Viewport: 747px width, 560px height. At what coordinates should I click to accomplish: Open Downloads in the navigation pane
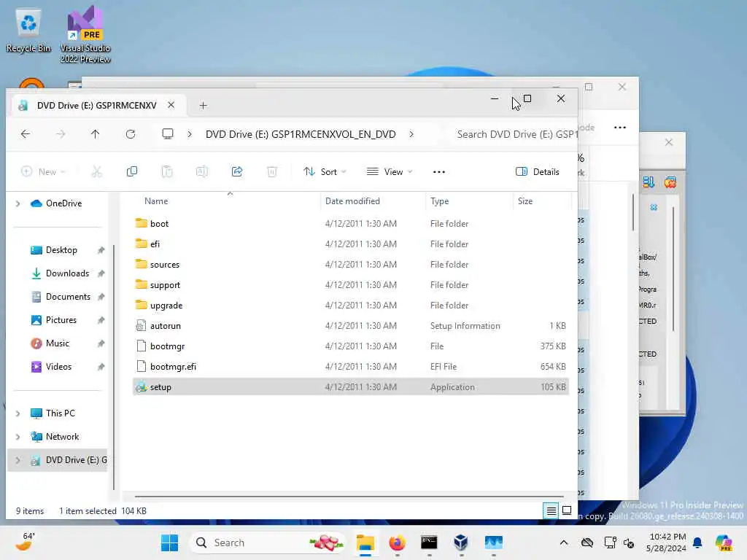coord(67,273)
